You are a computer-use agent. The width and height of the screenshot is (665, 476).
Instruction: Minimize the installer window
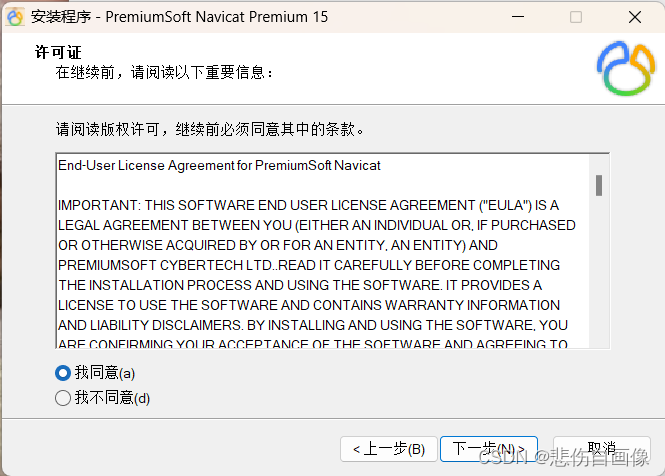tap(518, 17)
